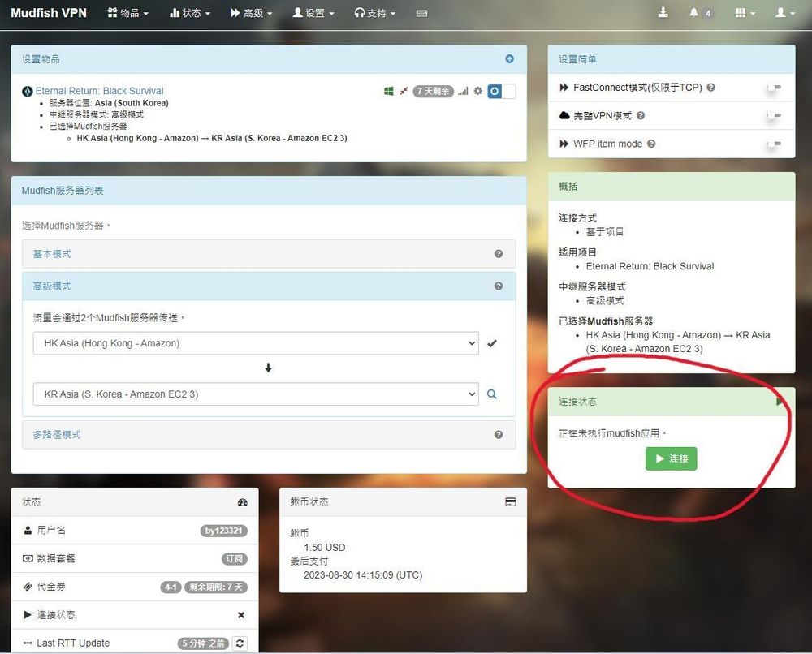Viewport: 812px width, 654px height.
Task: Enable FastConnect mode toggle
Action: tap(774, 88)
